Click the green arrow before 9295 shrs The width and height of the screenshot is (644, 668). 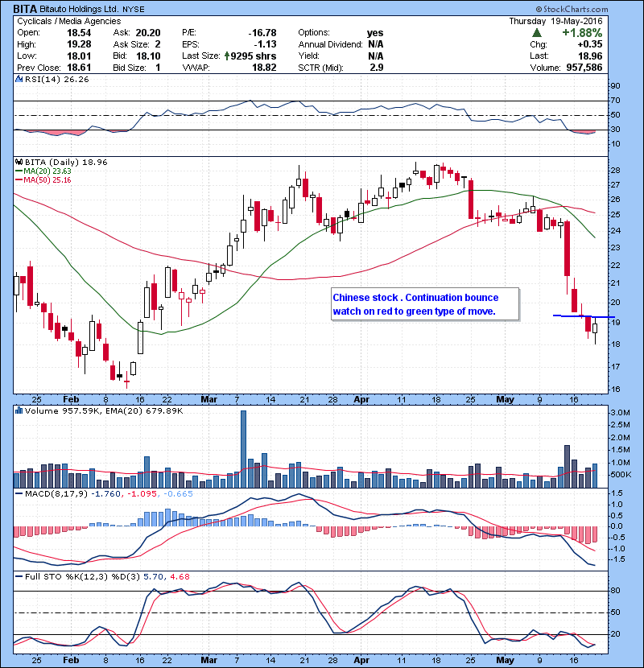tap(227, 56)
